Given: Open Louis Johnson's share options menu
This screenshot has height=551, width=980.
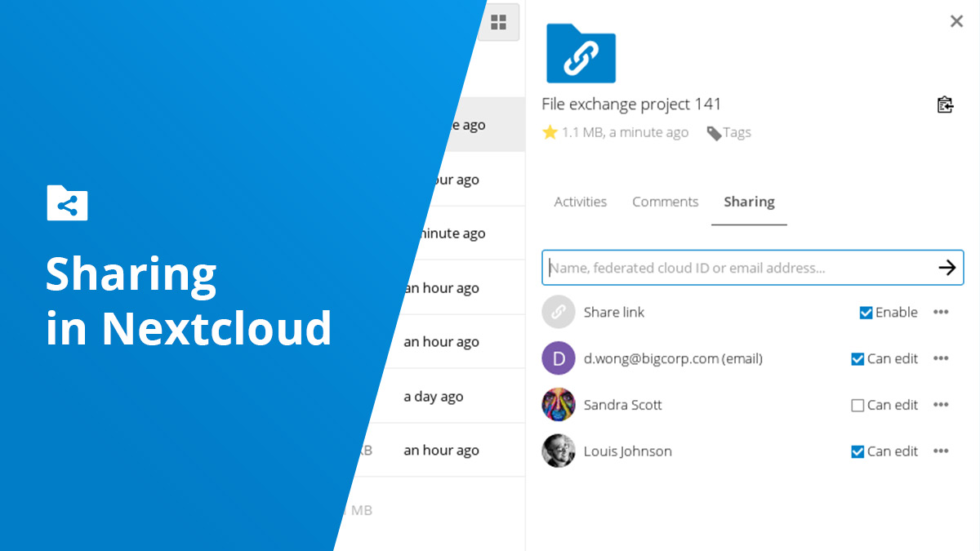Looking at the screenshot, I should 941,451.
